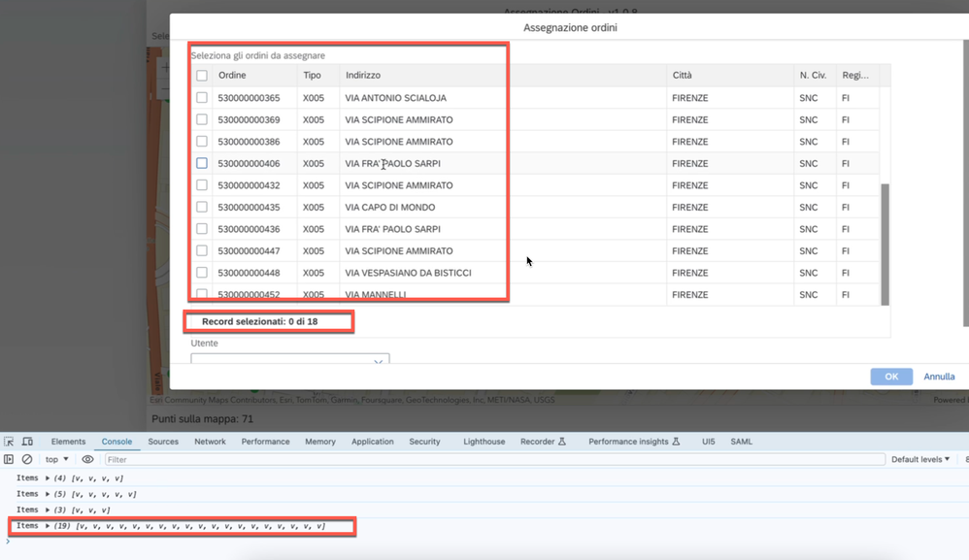Open the Lighthouse tab

click(x=484, y=442)
